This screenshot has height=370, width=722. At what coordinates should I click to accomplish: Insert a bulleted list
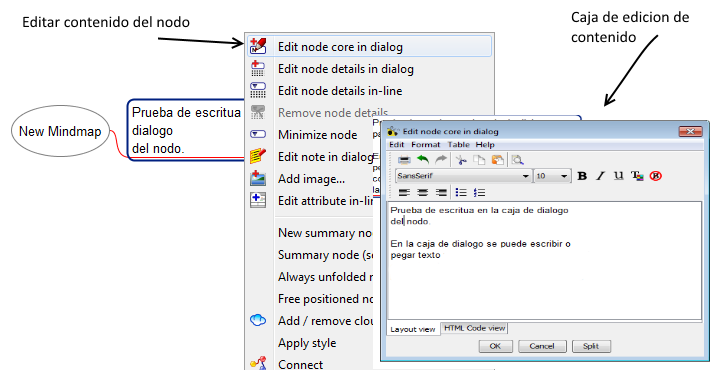[461, 192]
